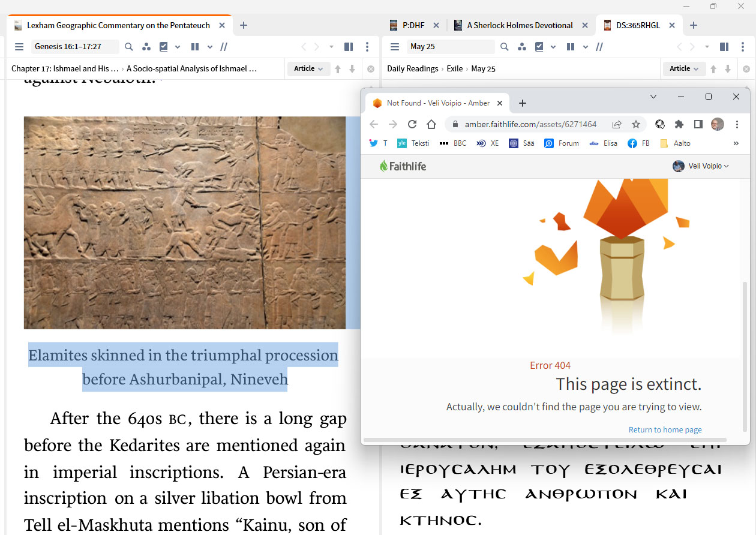Open the Article navigation dropdown in the Genesis panel

click(308, 69)
